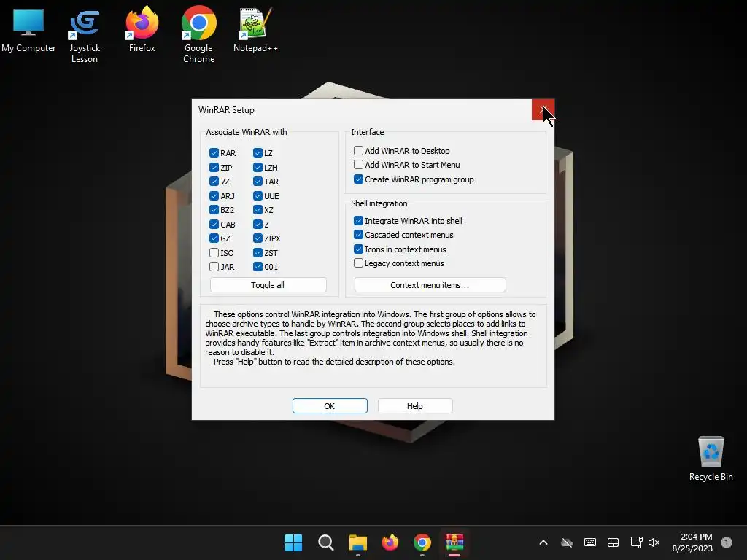Click the Help button
747x560 pixels.
tap(415, 405)
